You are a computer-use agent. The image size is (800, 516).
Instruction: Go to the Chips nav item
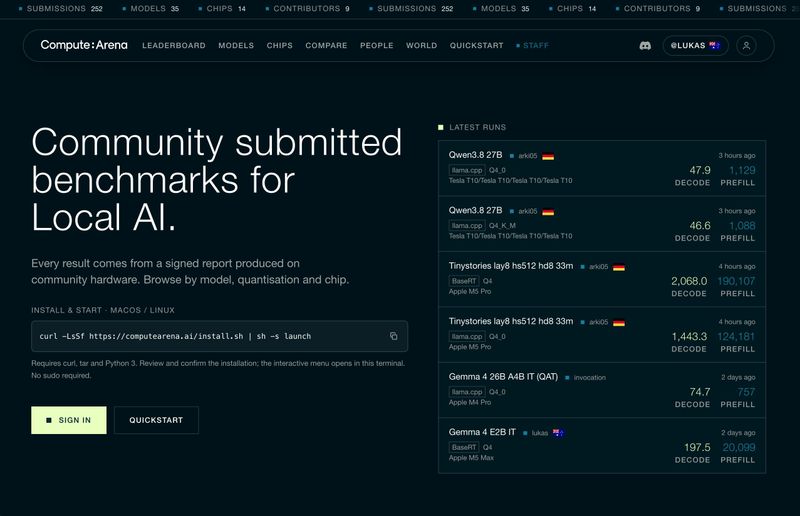click(x=280, y=45)
